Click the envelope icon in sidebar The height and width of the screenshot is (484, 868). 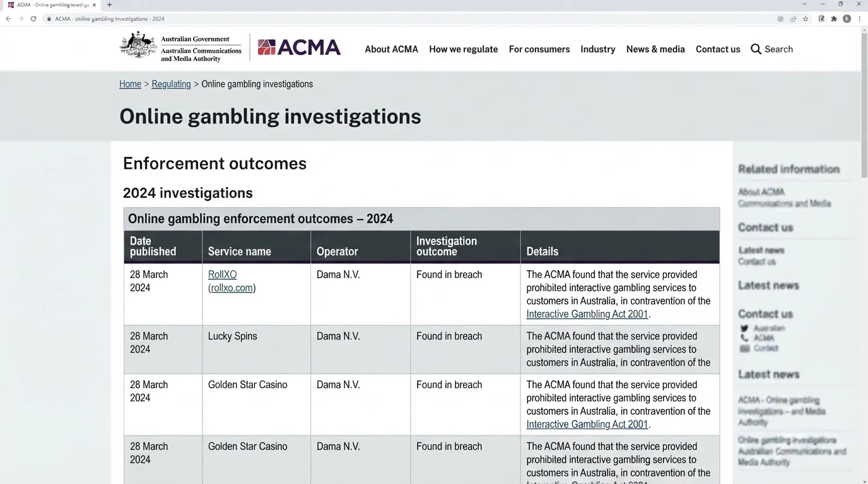click(x=744, y=348)
